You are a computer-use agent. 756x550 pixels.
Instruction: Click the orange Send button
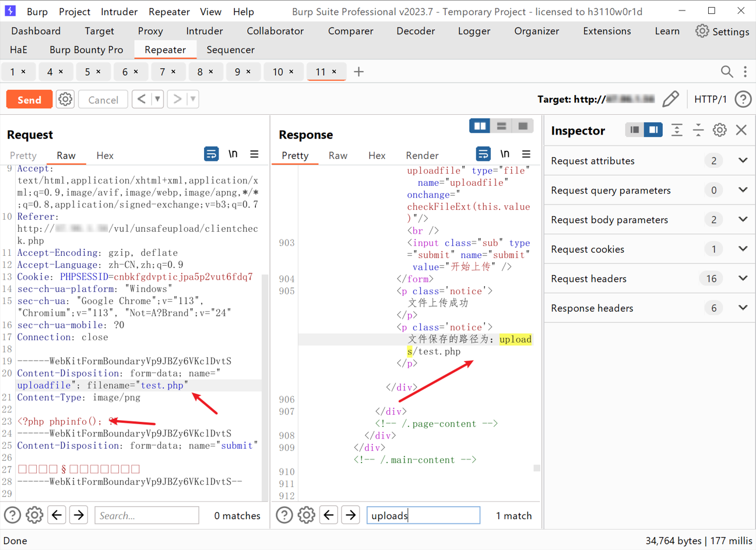coord(29,100)
